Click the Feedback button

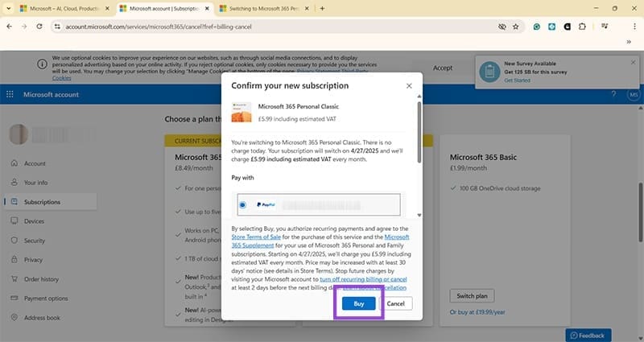(588, 335)
